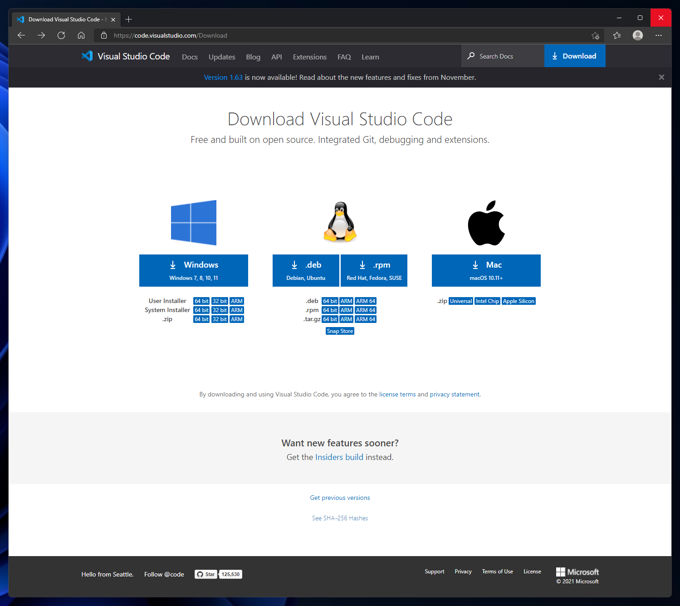Screen dimensions: 680x606
Task: Open the Version 1.63 link
Action: click(x=223, y=77)
